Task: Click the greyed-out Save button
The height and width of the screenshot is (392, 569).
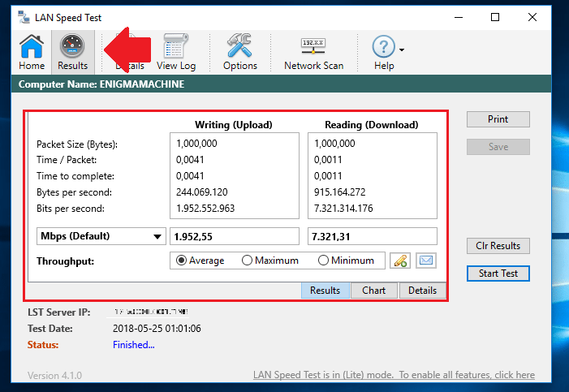Action: 498,147
